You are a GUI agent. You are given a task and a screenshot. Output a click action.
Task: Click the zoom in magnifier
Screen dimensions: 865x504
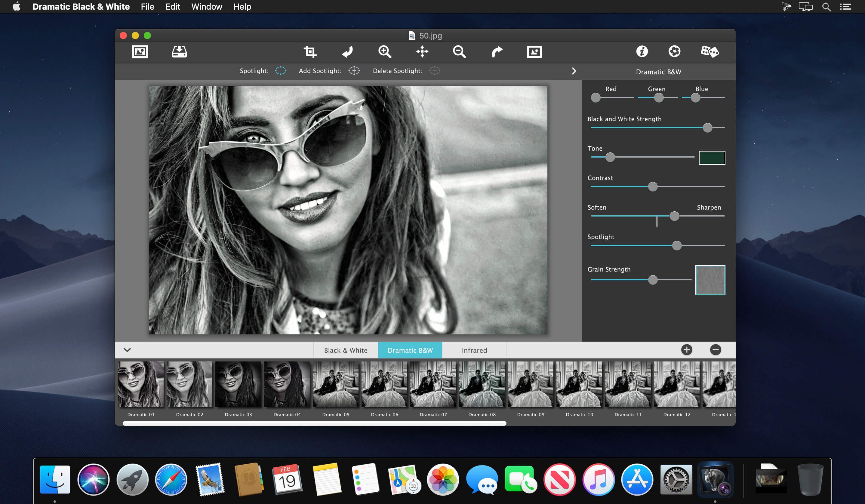(x=384, y=52)
